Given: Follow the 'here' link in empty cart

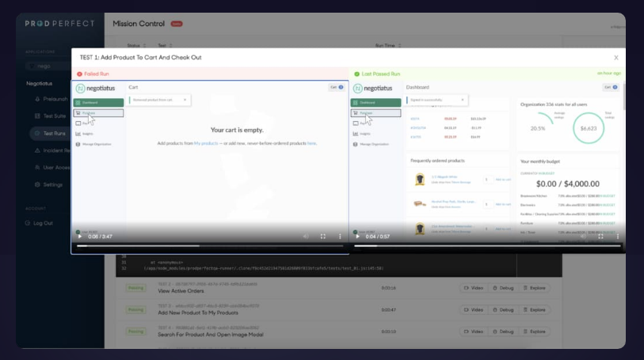Looking at the screenshot, I should [312, 143].
